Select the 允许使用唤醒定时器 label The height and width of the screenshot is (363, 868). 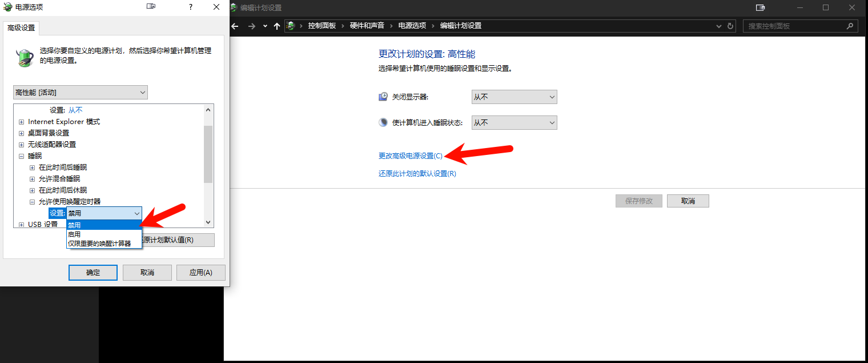click(70, 202)
